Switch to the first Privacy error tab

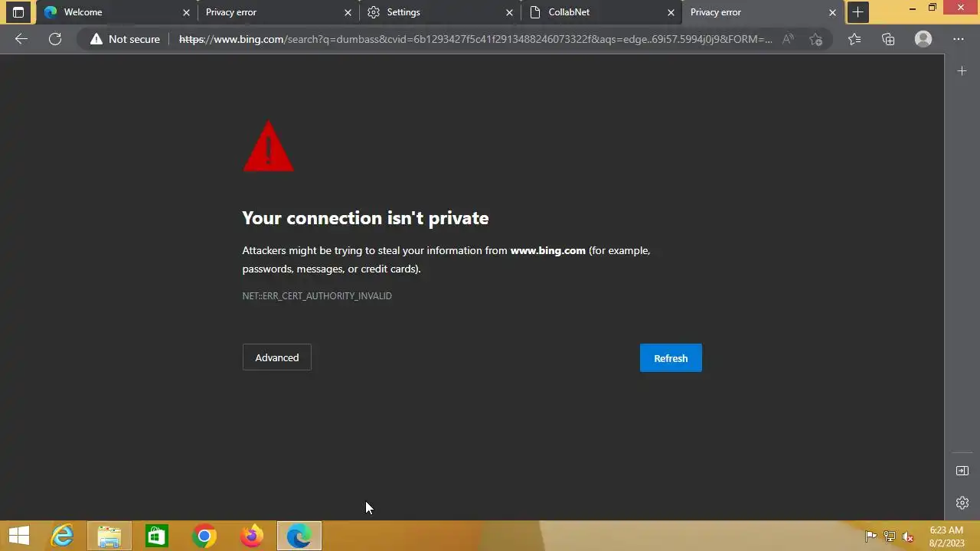point(278,12)
